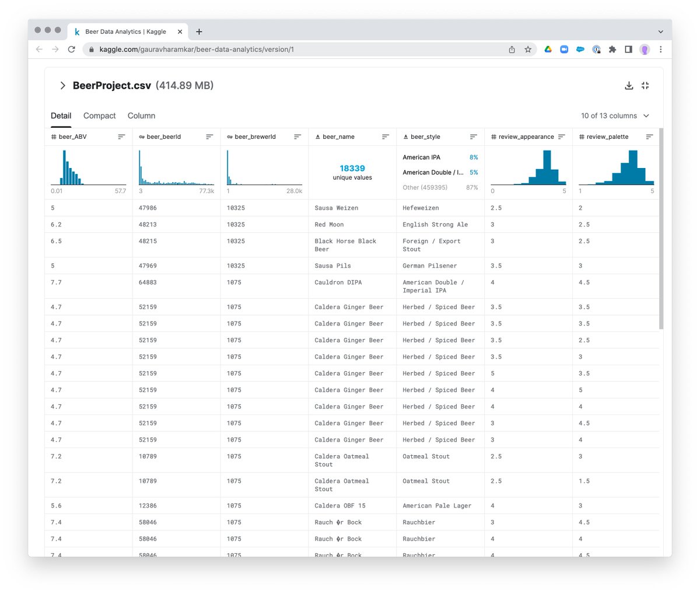Screen dimensions: 700x594
Task: Open the Google Drive extension
Action: 548,50
